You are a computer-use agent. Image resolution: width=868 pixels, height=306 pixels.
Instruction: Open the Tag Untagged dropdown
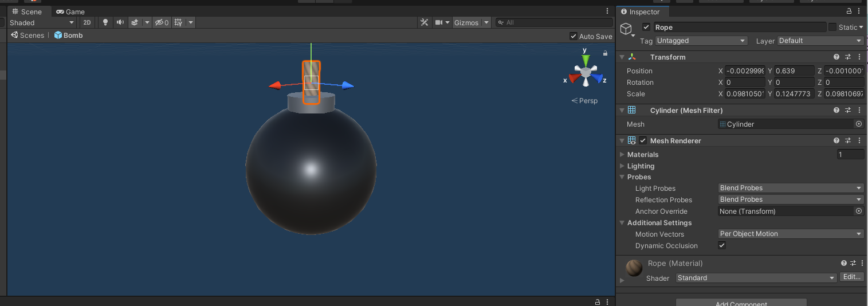click(x=701, y=41)
